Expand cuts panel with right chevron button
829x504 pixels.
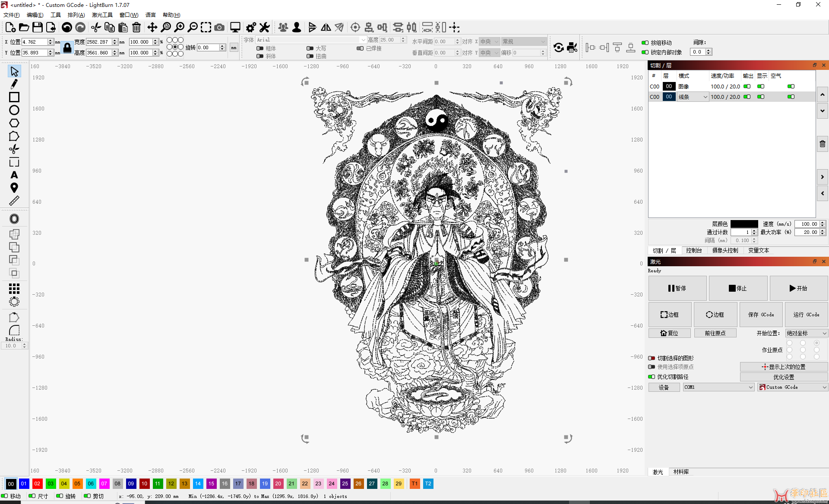pyautogui.click(x=823, y=177)
